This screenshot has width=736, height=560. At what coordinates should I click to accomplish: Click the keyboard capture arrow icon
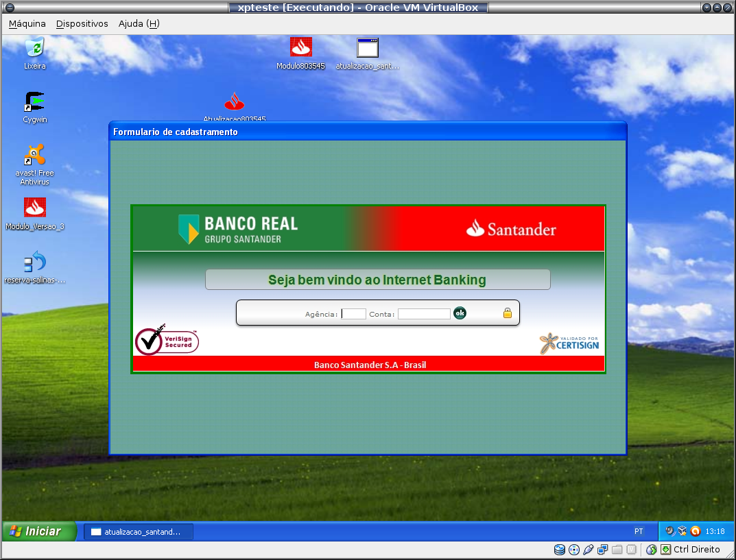(x=665, y=550)
